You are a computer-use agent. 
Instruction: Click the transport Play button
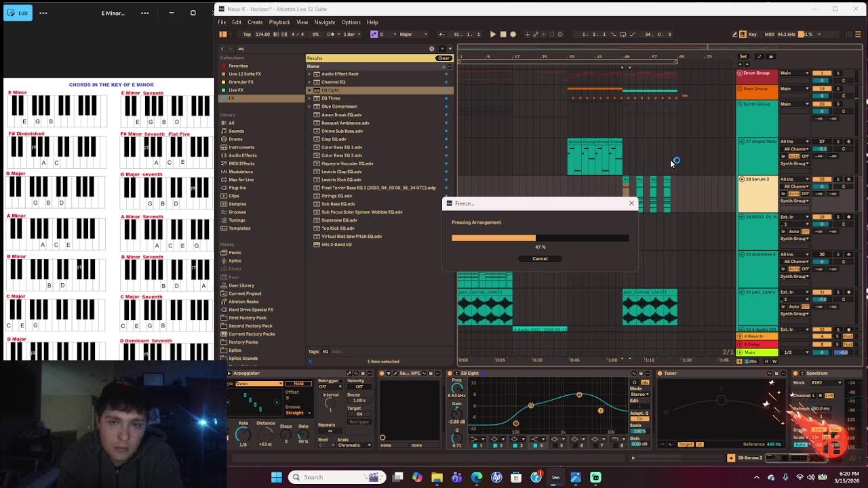493,34
